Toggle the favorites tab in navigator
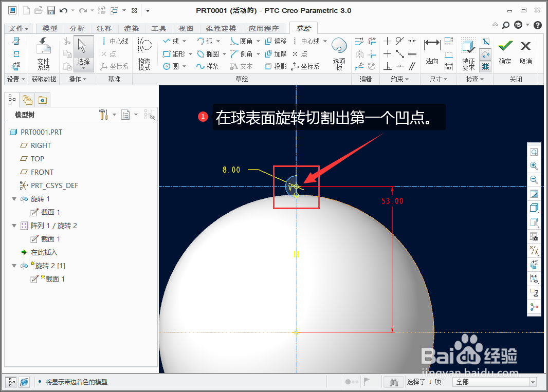This screenshot has width=548, height=392. coord(42,100)
